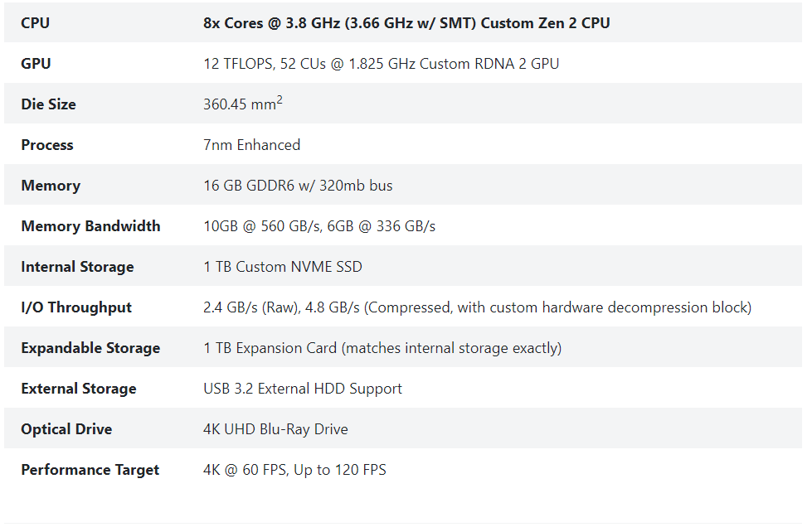Click the USB 3.2 External HDD Support text
Screen dimensions: 812x532
pyautogui.click(x=303, y=389)
